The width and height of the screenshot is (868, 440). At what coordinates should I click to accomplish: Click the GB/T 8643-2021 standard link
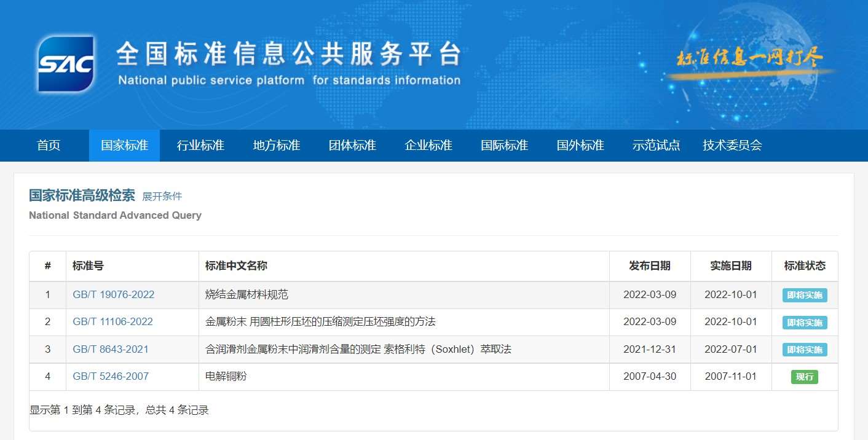(111, 350)
